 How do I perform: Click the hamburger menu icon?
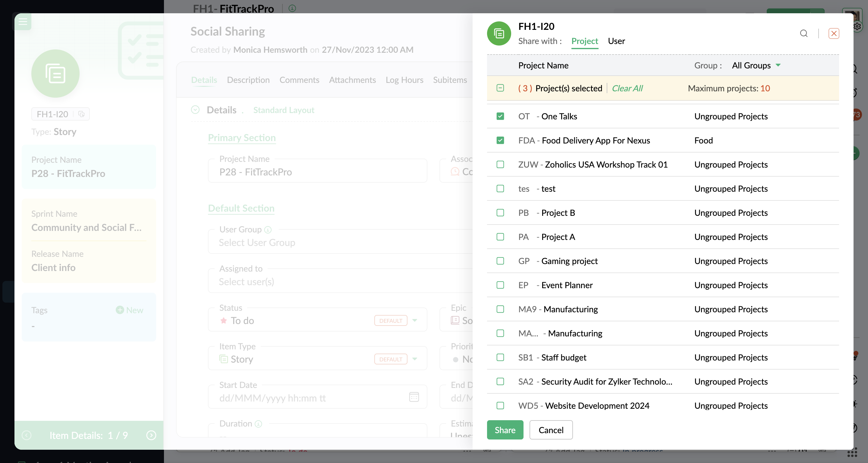[x=23, y=22]
